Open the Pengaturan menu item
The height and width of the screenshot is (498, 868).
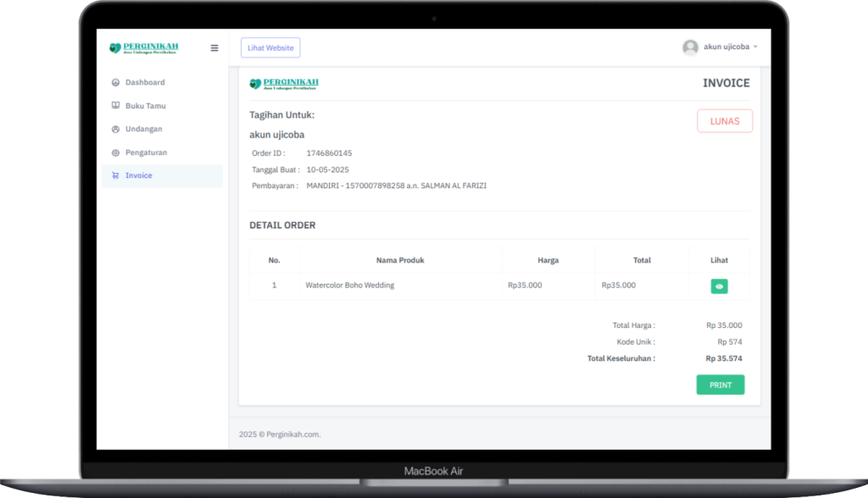tap(162, 152)
